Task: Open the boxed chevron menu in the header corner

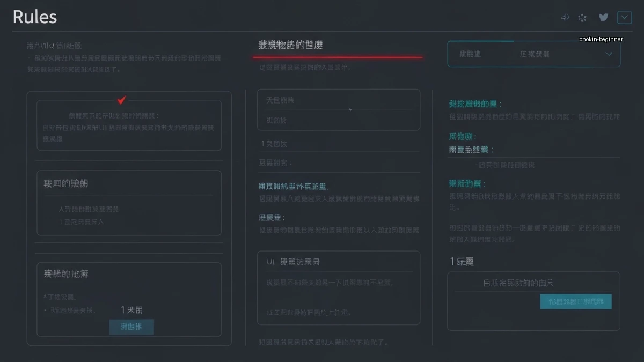Action: pos(624,18)
